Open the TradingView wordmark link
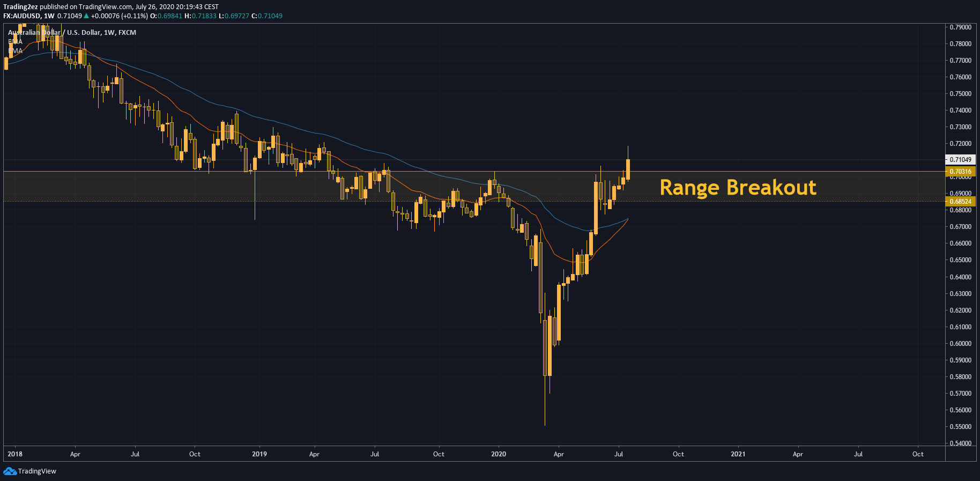Viewport: 980px width, 481px height. click(x=37, y=471)
